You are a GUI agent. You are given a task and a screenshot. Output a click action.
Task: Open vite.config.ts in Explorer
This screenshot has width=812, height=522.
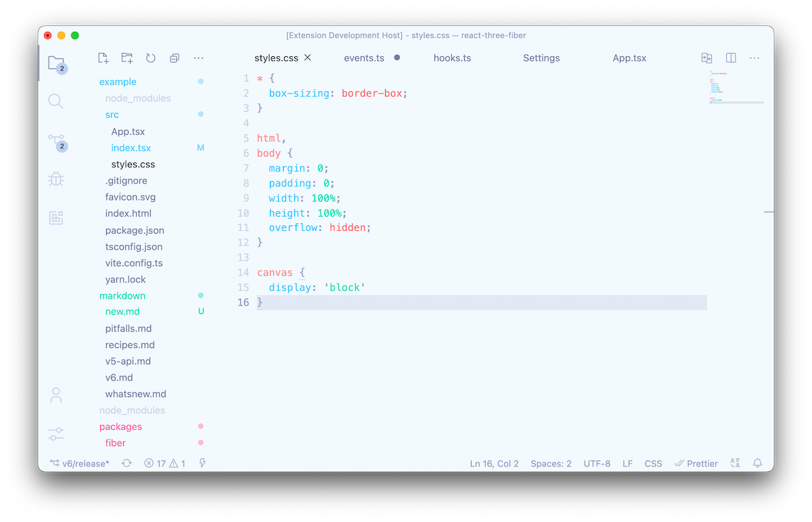click(x=134, y=263)
